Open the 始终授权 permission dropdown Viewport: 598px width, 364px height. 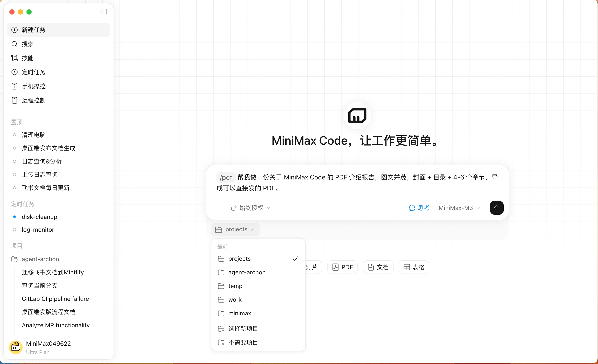pyautogui.click(x=251, y=208)
